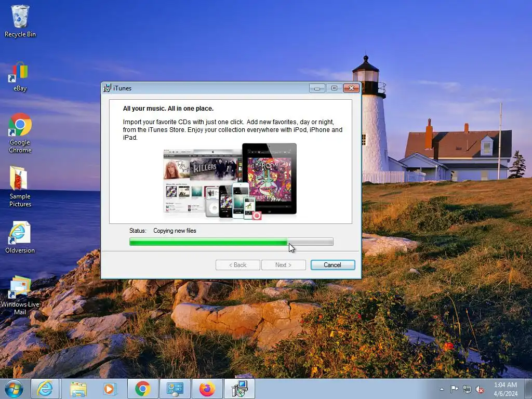The width and height of the screenshot is (532, 399).
Task: Select the Oldversion desktop shortcut
Action: [20, 237]
